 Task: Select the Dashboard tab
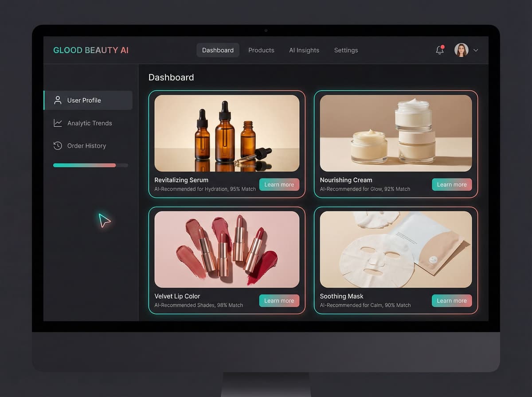pyautogui.click(x=218, y=50)
